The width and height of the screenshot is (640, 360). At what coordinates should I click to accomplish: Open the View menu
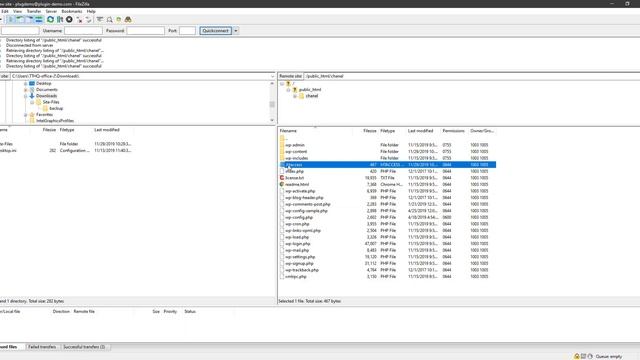pyautogui.click(x=18, y=11)
